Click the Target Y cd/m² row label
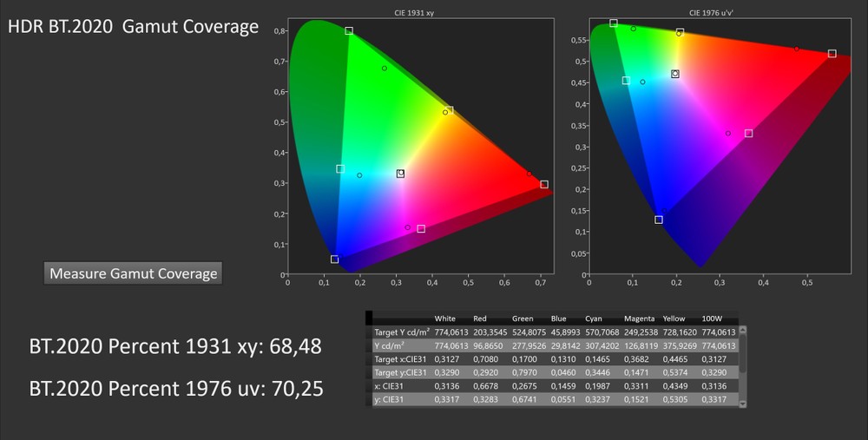868x440 pixels. (402, 332)
